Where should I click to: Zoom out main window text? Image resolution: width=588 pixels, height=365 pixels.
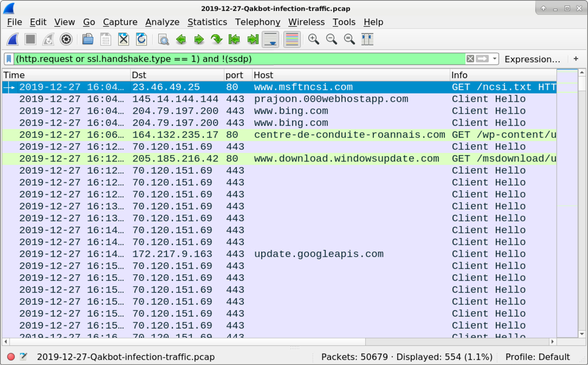332,40
